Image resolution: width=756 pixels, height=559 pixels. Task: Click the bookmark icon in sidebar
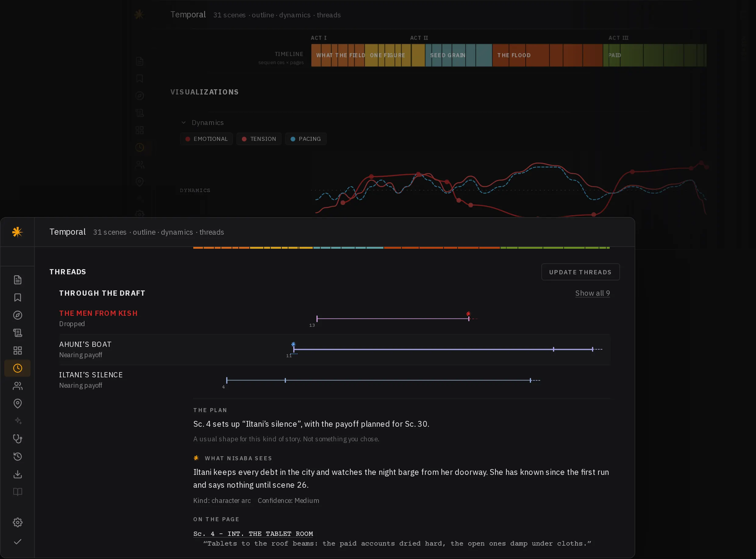[x=18, y=297]
